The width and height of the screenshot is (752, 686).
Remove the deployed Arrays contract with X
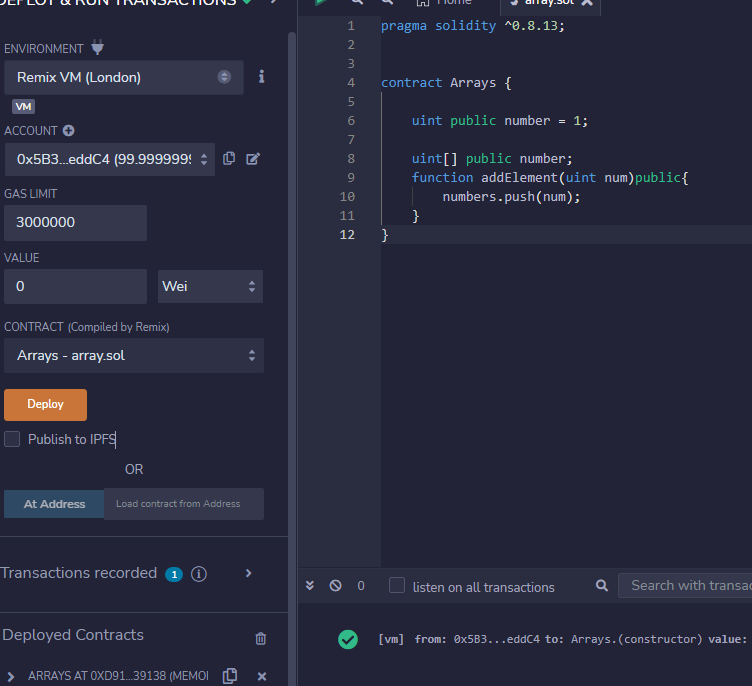(x=262, y=676)
